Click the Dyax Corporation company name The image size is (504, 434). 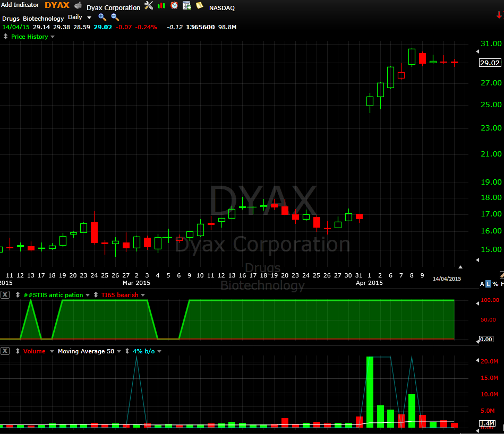114,8
